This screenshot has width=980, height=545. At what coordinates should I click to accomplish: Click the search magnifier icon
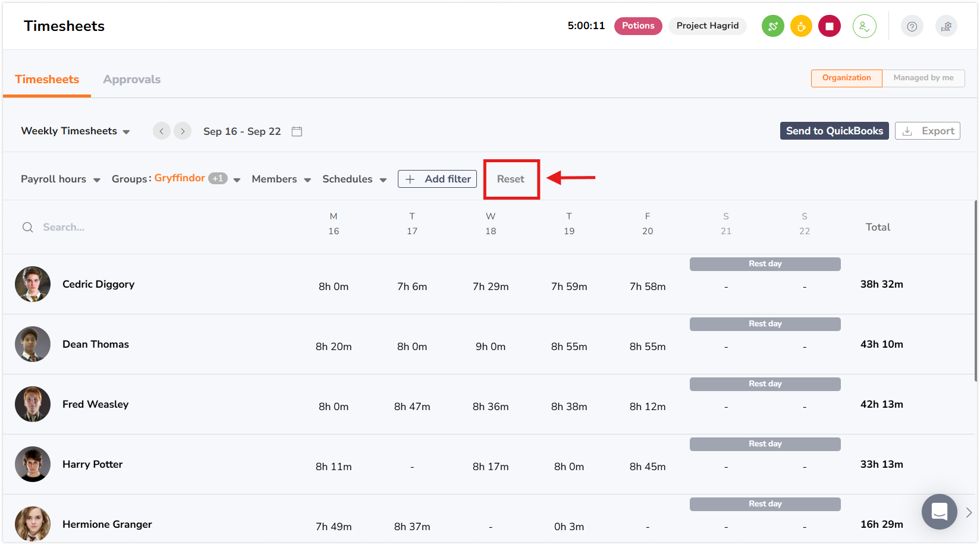(28, 227)
